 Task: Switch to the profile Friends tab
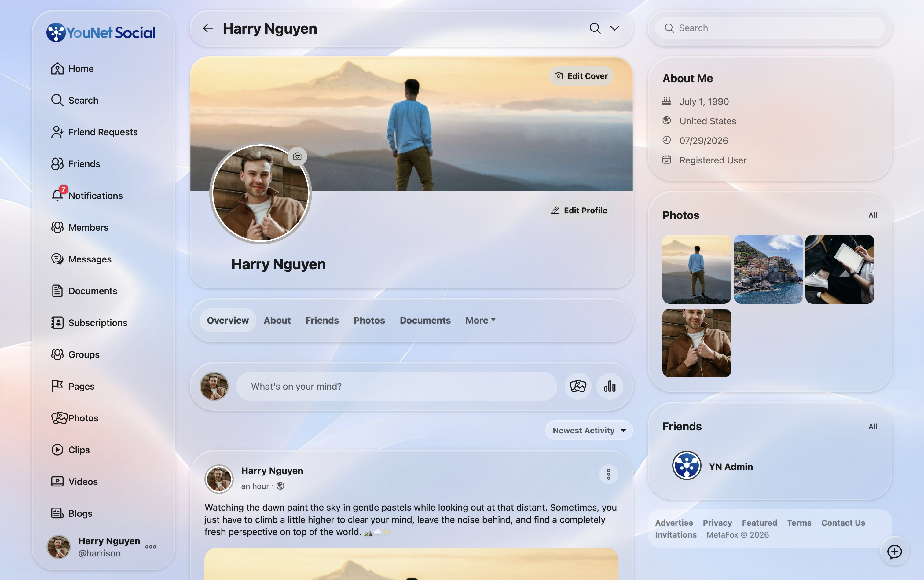coord(322,320)
